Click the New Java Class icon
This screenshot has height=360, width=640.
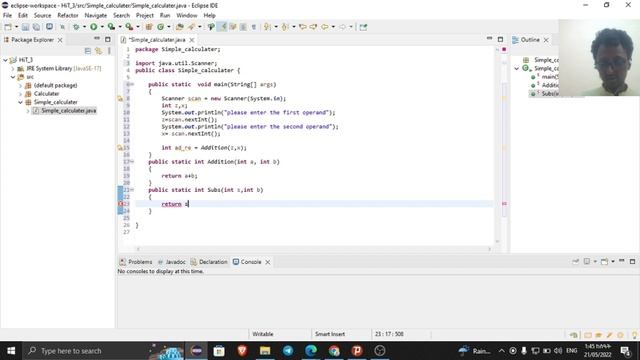[160, 27]
